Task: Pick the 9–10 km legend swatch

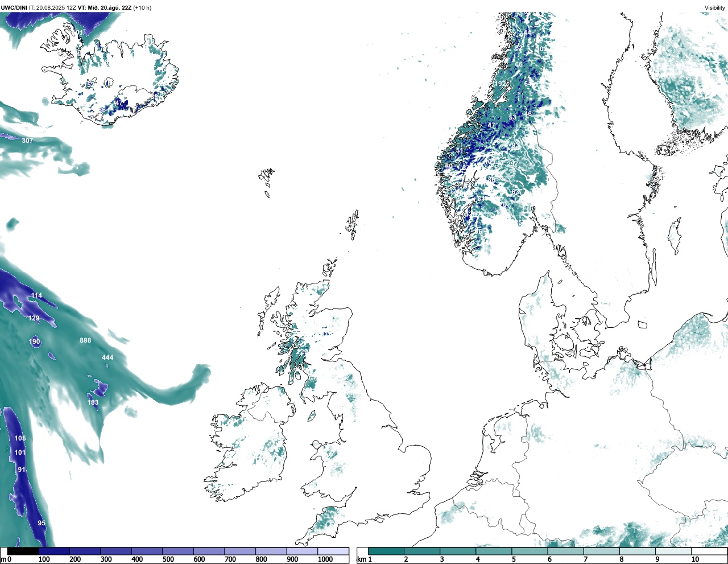Action: 673,551
